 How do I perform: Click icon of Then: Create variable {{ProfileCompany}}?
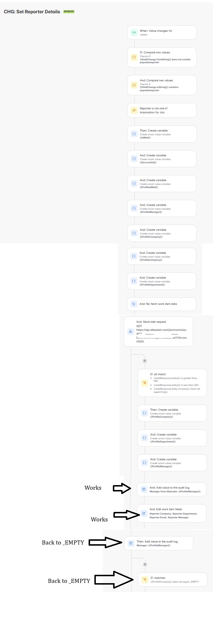point(144,413)
